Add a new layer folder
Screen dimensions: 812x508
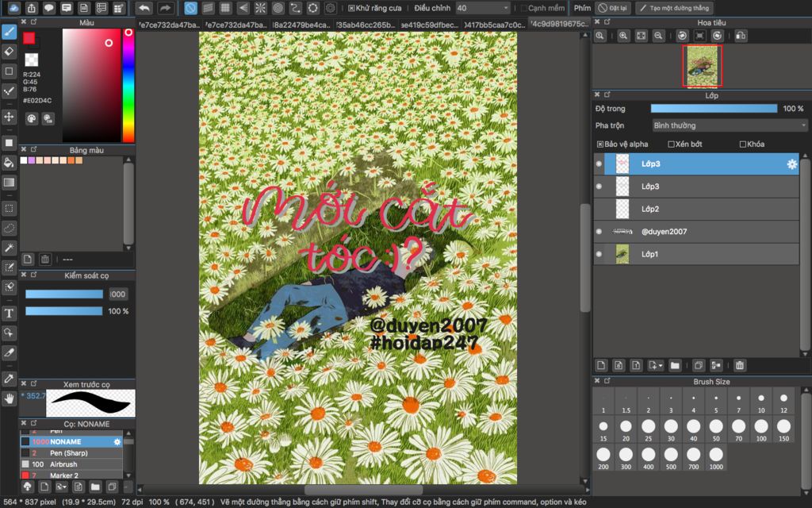coord(675,365)
